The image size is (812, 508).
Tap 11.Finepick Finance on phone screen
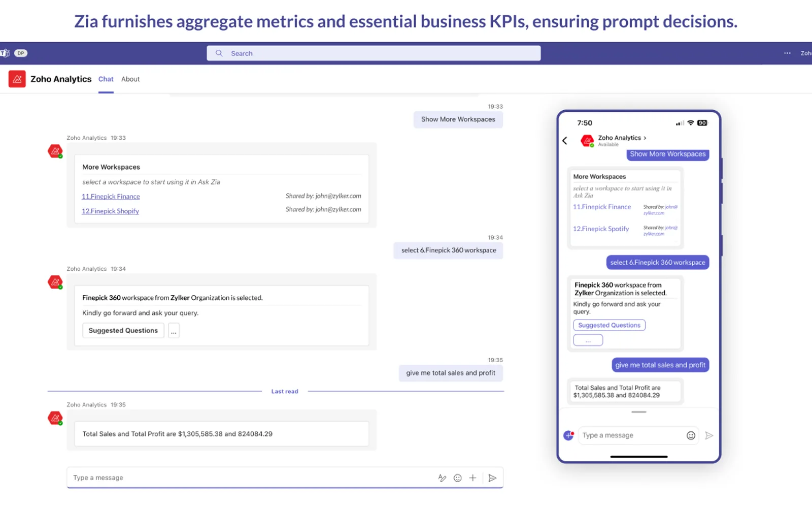602,207
